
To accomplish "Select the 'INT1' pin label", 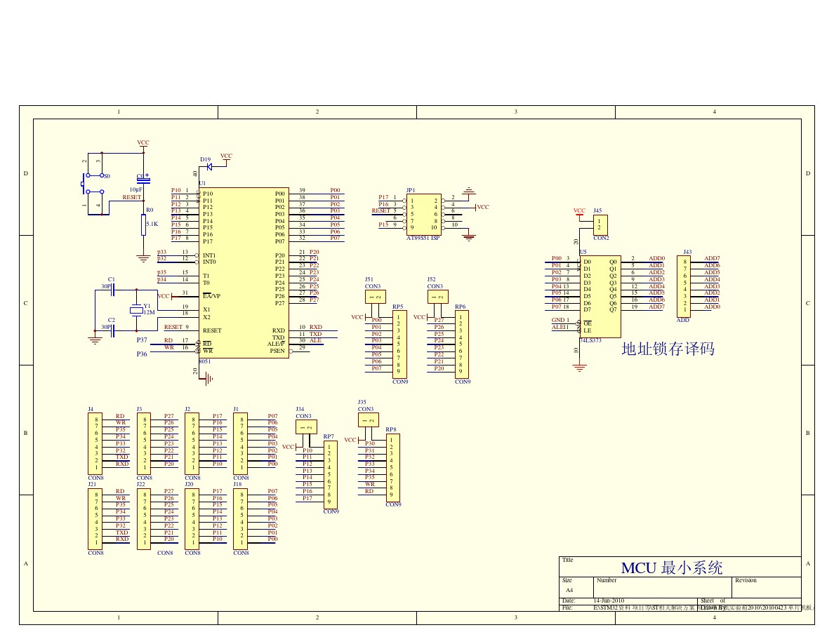I will 209,255.
